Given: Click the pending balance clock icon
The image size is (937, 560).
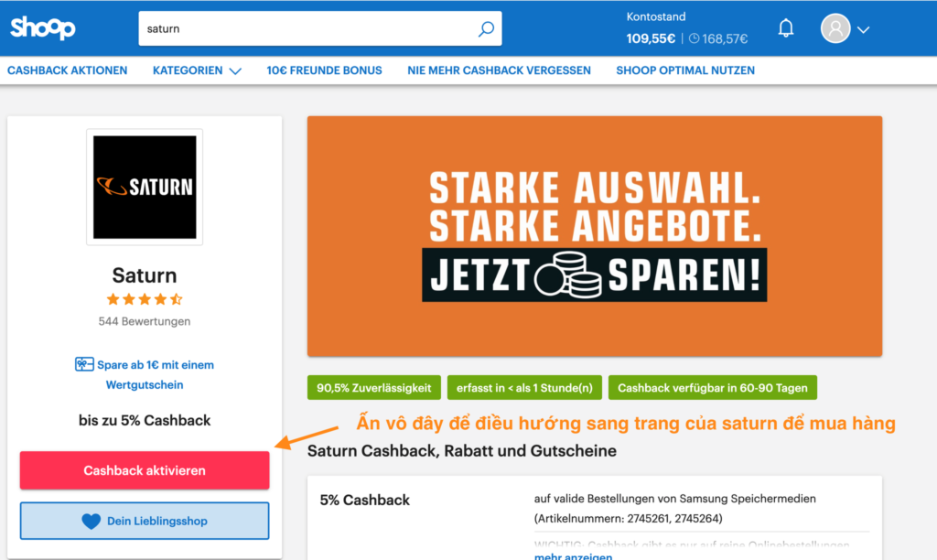Looking at the screenshot, I should 694,38.
